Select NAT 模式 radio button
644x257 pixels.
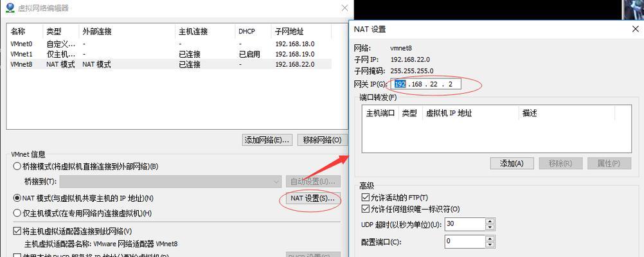17,198
